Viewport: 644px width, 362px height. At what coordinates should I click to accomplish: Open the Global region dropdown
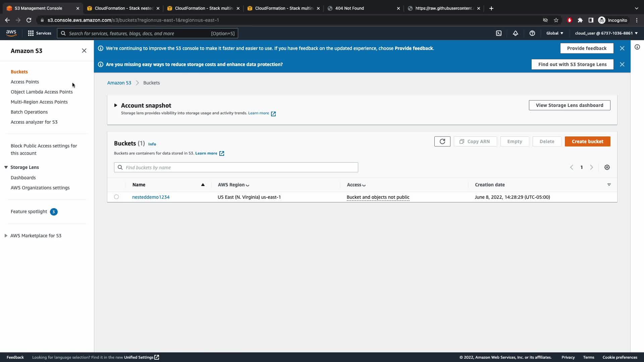pos(555,33)
